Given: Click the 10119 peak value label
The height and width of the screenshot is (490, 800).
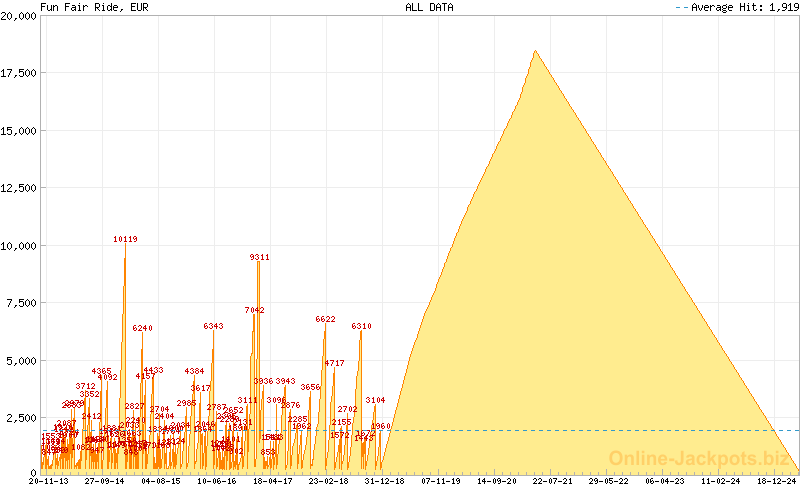Looking at the screenshot, I should coord(125,240).
